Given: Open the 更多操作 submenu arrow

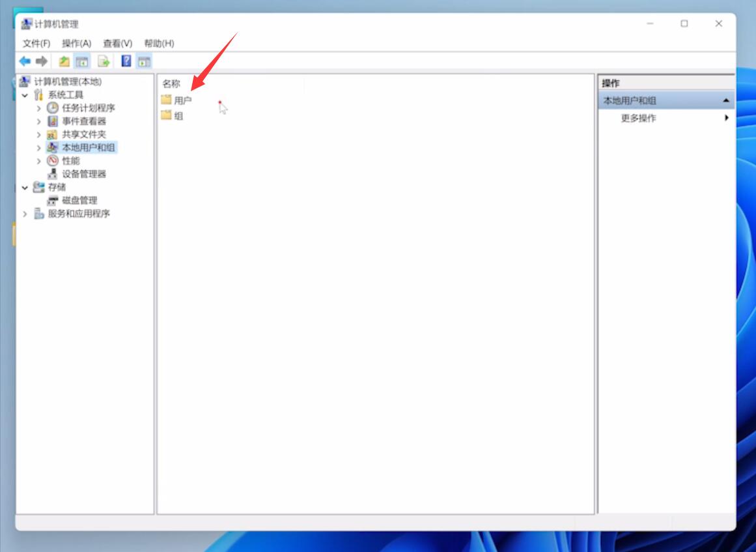Looking at the screenshot, I should tap(726, 118).
